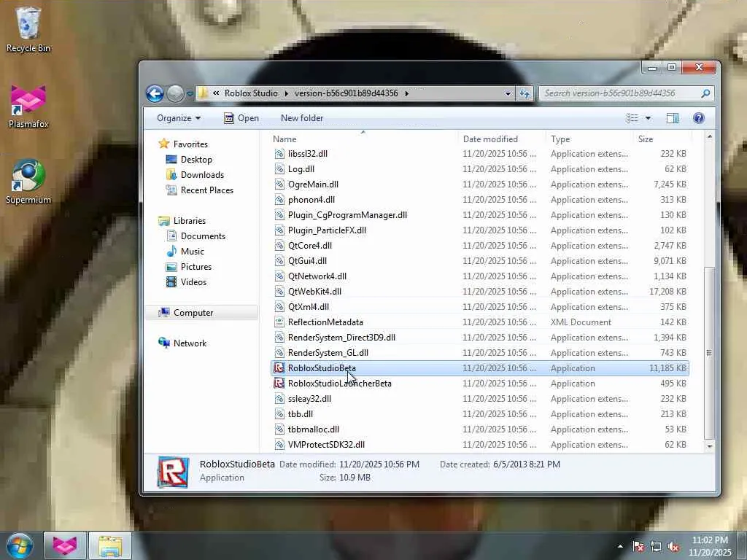Select Desktop in the navigation pane
Viewport: 747px width, 560px height.
point(196,160)
